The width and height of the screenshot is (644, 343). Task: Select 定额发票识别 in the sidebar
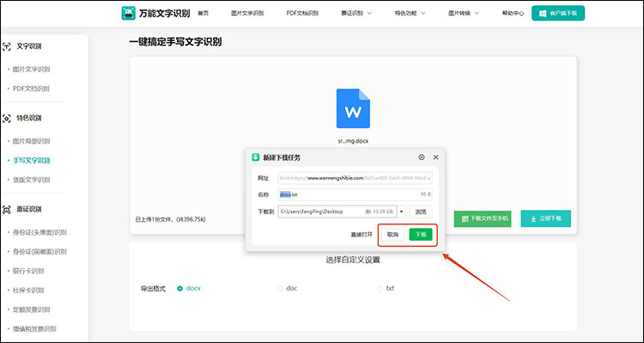[31, 309]
